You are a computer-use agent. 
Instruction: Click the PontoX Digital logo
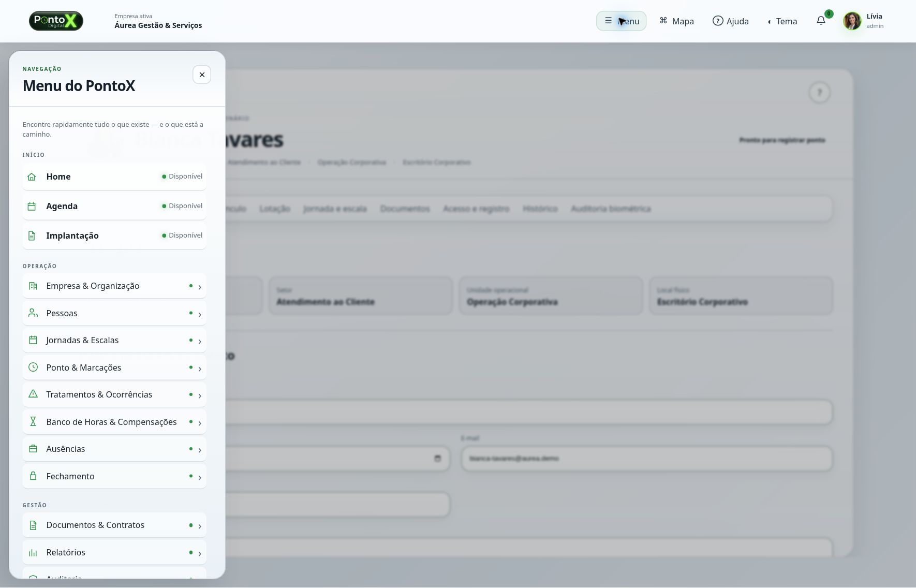pos(56,21)
